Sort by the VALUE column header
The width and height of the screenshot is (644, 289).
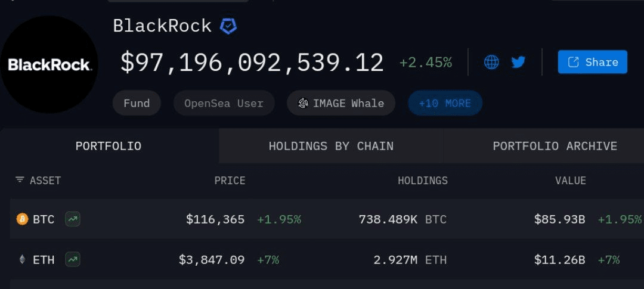[571, 181]
